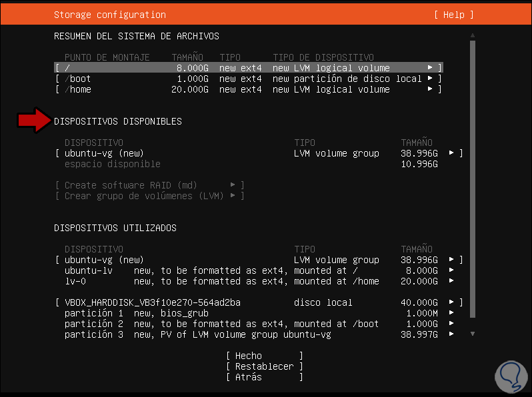Select the / root mount point row
Image resolution: width=532 pixels, height=397 pixels.
[247, 68]
